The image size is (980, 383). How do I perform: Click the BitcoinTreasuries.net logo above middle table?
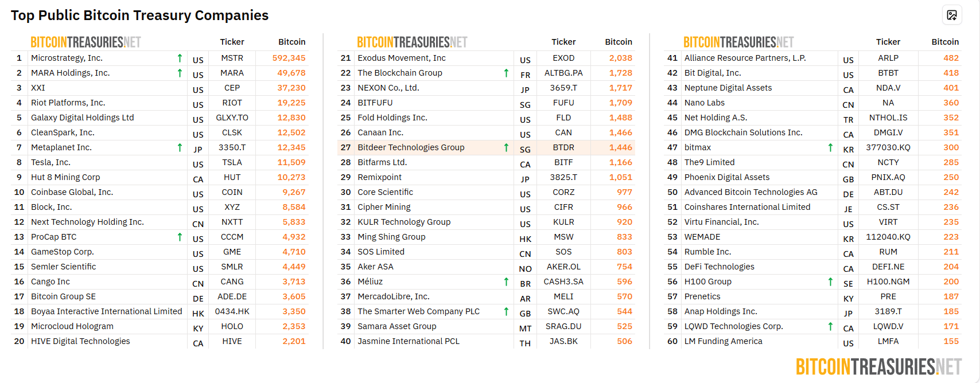click(x=412, y=42)
